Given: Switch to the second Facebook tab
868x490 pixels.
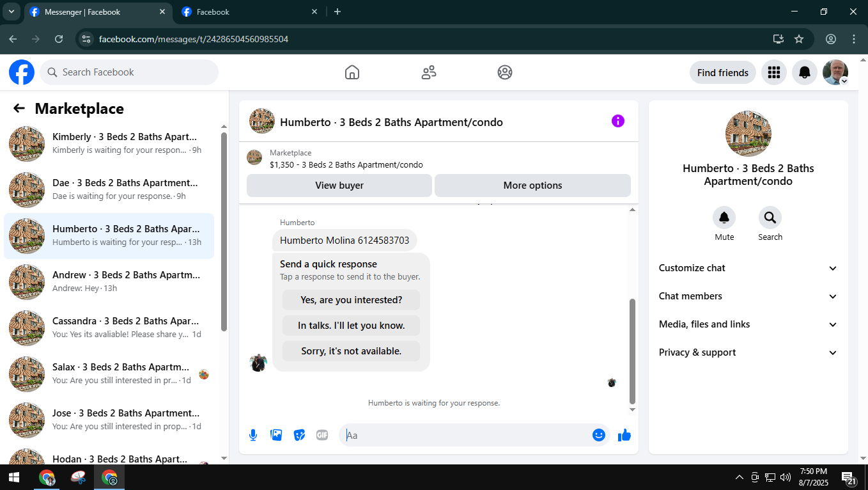Looking at the screenshot, I should point(249,12).
